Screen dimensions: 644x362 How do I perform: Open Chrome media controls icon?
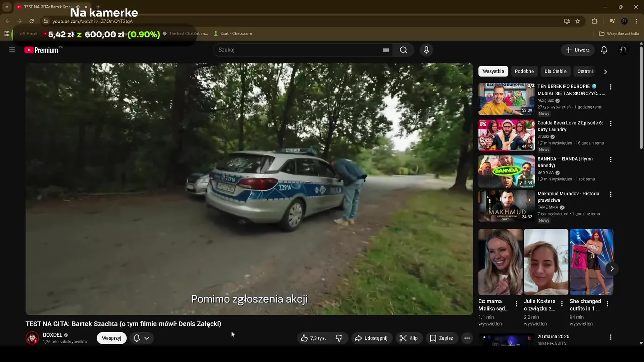(612, 21)
